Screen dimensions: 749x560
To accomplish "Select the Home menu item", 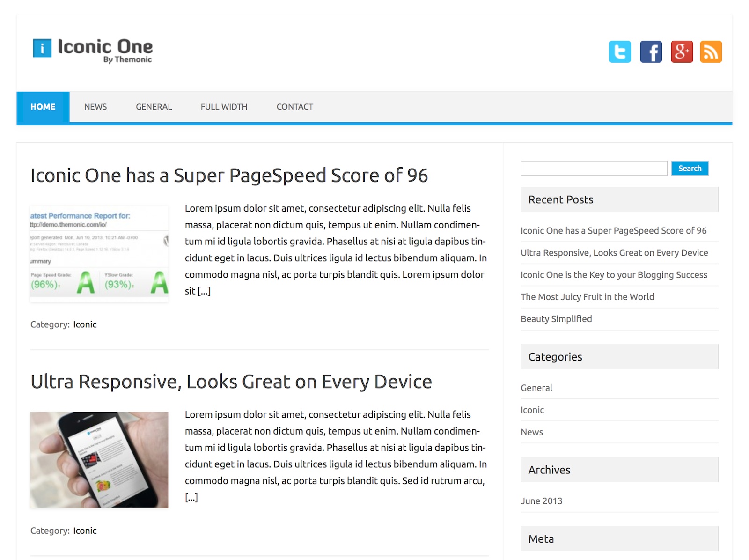I will 43,107.
